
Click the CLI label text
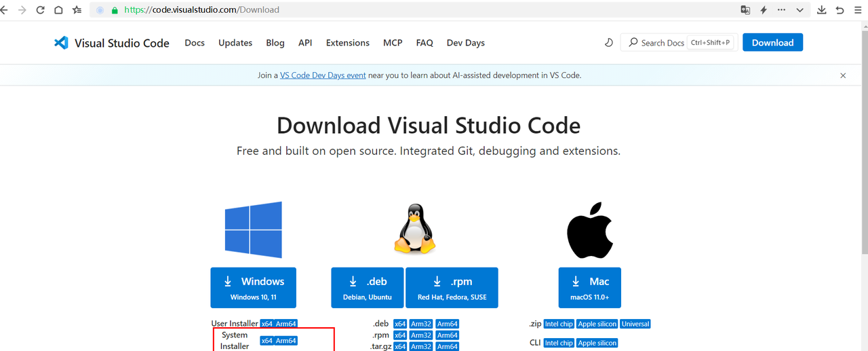(x=535, y=343)
